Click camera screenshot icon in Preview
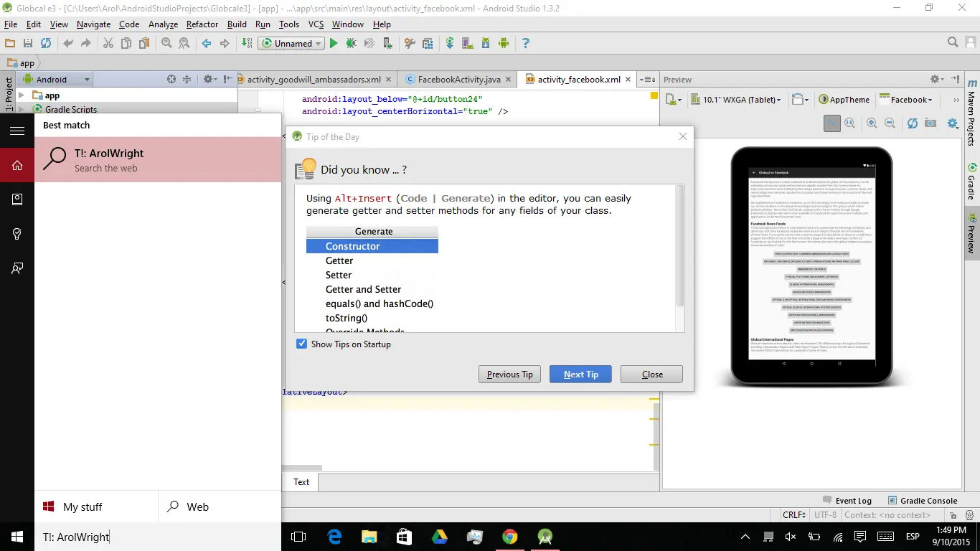The image size is (980, 551). click(930, 123)
